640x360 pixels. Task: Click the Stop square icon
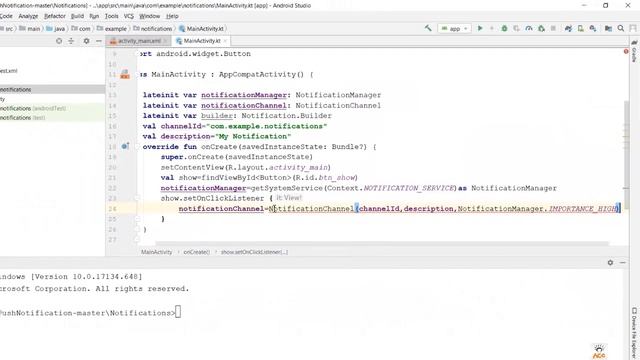point(553,28)
